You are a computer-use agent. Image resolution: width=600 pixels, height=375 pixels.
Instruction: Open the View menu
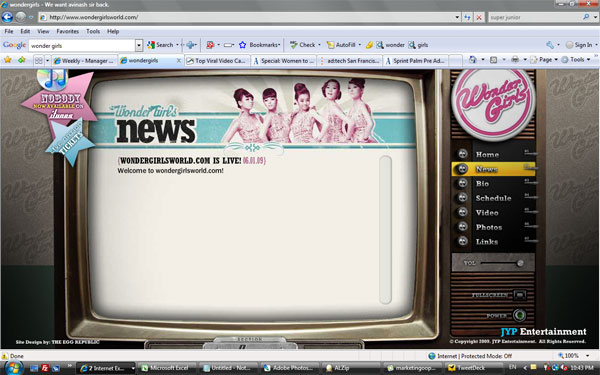coord(43,31)
